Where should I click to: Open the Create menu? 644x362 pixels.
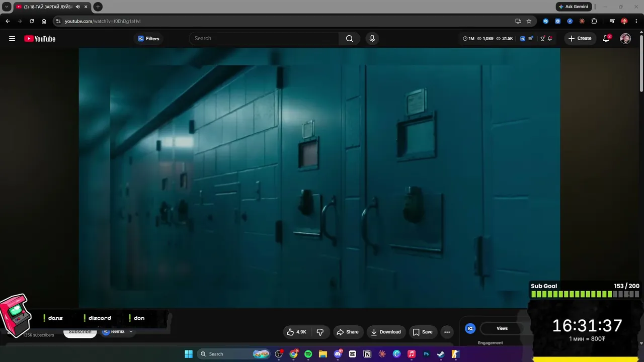pyautogui.click(x=580, y=39)
